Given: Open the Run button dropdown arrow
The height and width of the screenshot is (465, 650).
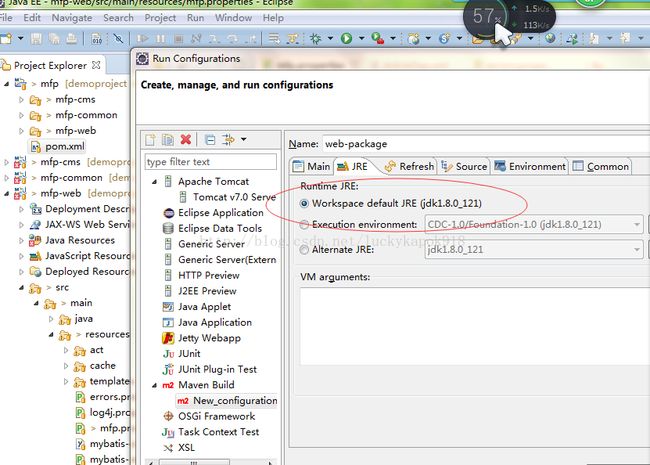Looking at the screenshot, I should pos(361,39).
